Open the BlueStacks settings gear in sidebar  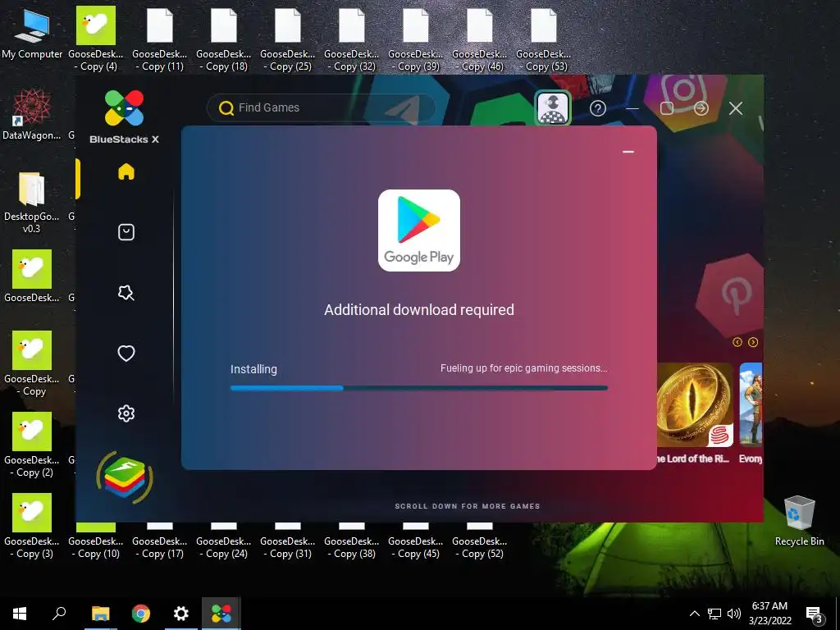126,413
